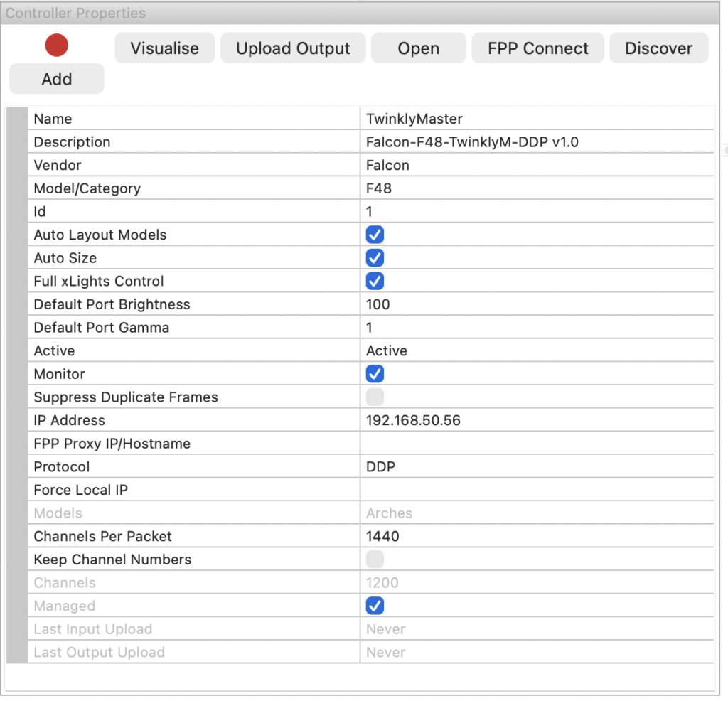Click the Discover button
728x701 pixels.
pyautogui.click(x=659, y=48)
